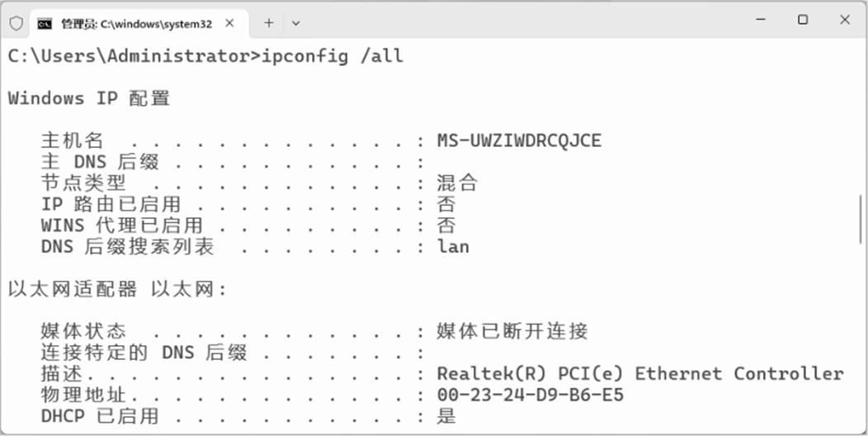The width and height of the screenshot is (868, 436).
Task: Click the hostname MS-UWZIWDRCQJCE
Action: pos(519,140)
